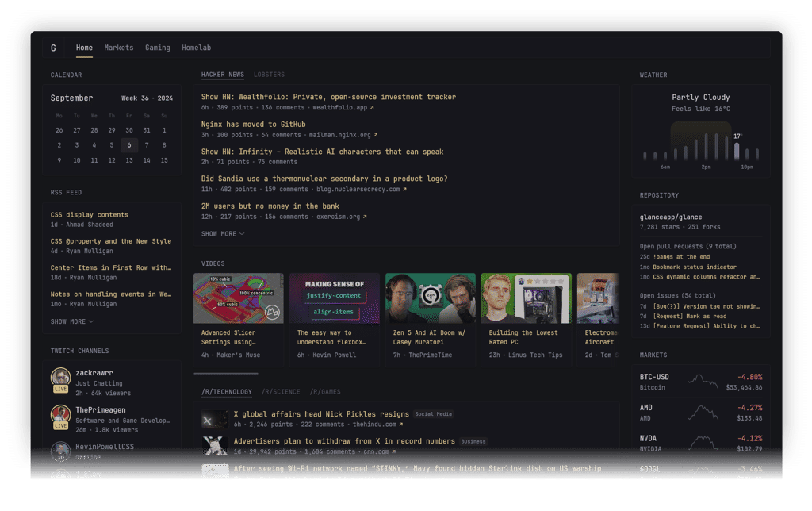This screenshot has height=511, width=812.
Task: Open external link arrow beside thehindu.com
Action: pos(400,425)
